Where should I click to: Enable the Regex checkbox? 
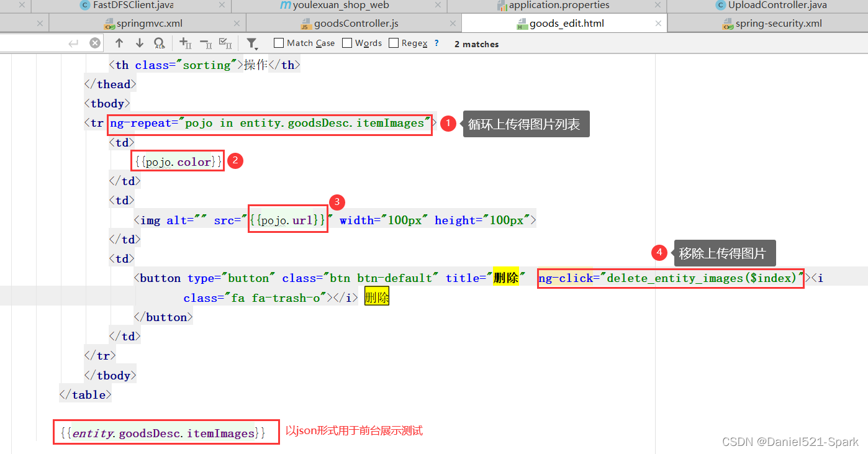pos(394,43)
